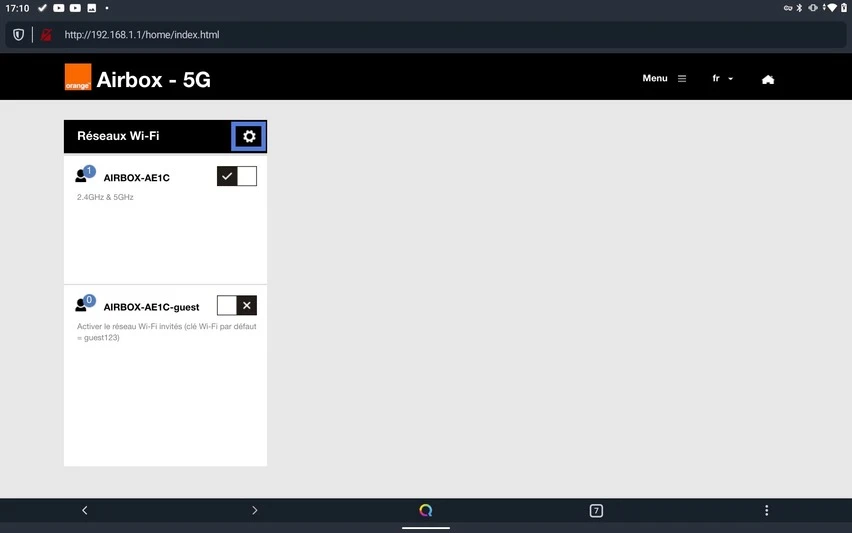Tap the Wi-Fi signal status icon
This screenshot has height=533, width=852.
[x=831, y=8]
